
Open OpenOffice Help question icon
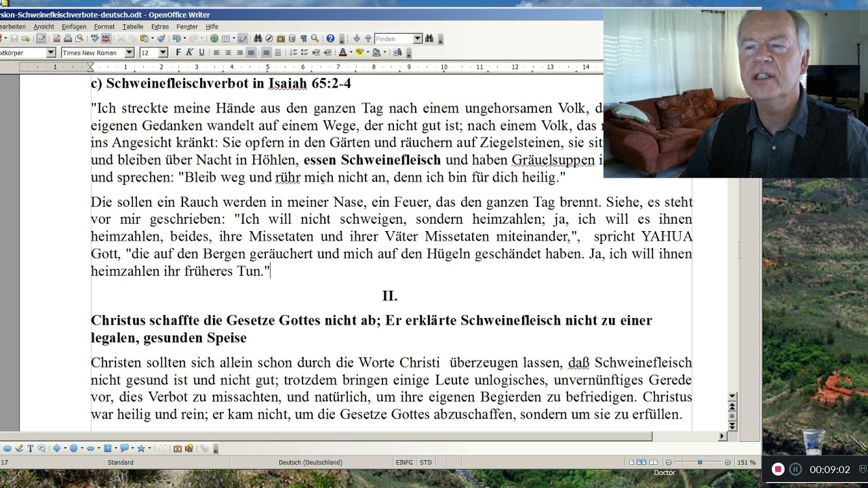point(330,39)
